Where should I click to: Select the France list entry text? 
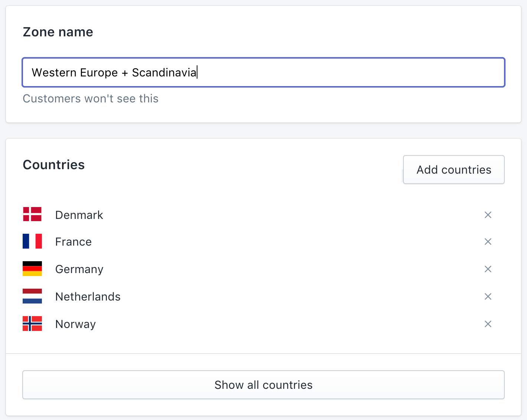[x=73, y=242]
